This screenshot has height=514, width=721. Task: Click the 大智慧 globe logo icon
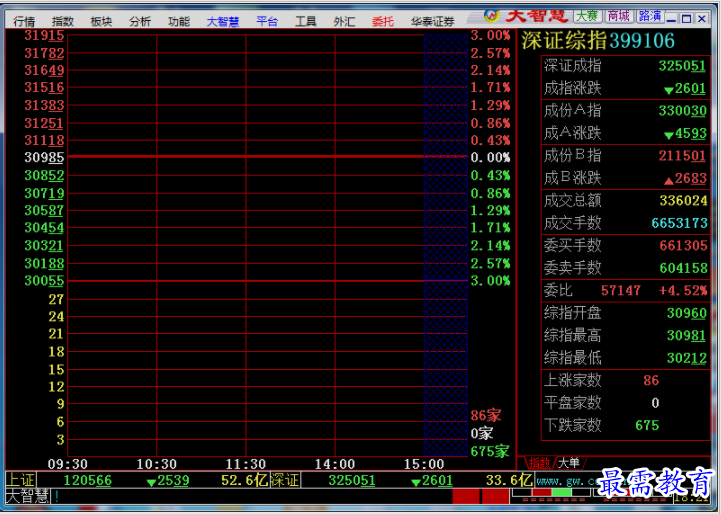pyautogui.click(x=491, y=16)
